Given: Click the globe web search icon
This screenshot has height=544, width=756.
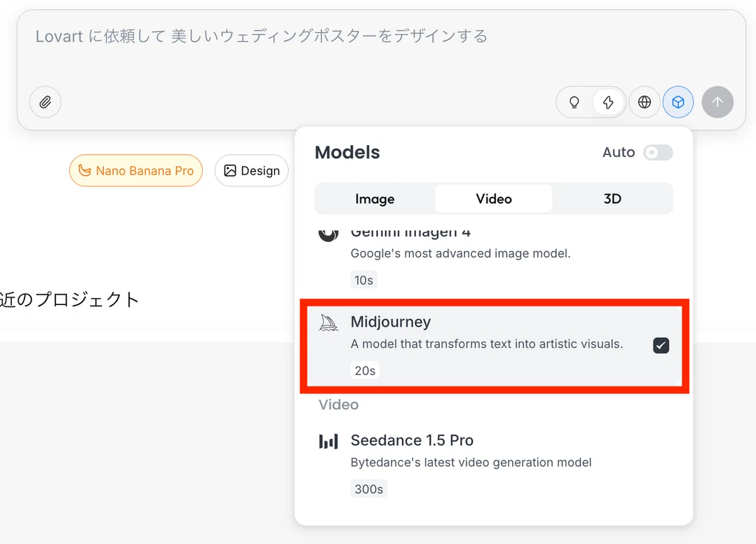Looking at the screenshot, I should (x=644, y=102).
